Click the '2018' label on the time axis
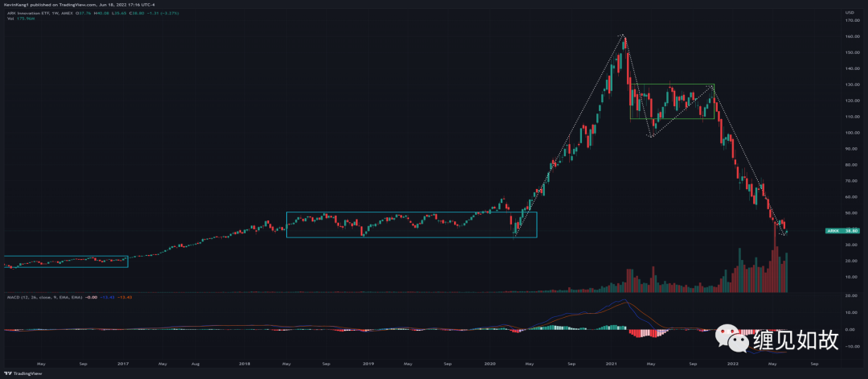 pyautogui.click(x=244, y=365)
